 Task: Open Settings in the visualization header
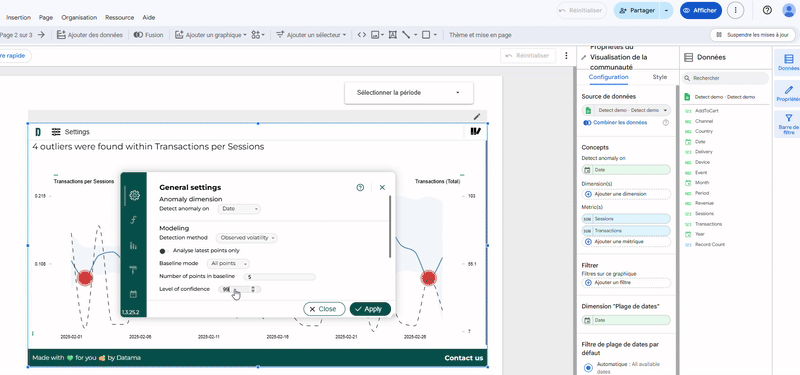[x=71, y=132]
